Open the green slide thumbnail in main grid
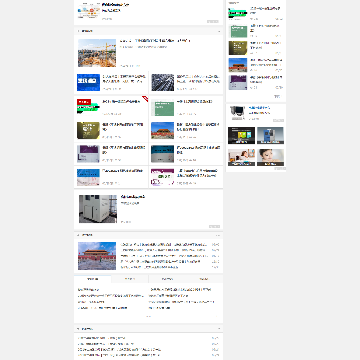 163,108
